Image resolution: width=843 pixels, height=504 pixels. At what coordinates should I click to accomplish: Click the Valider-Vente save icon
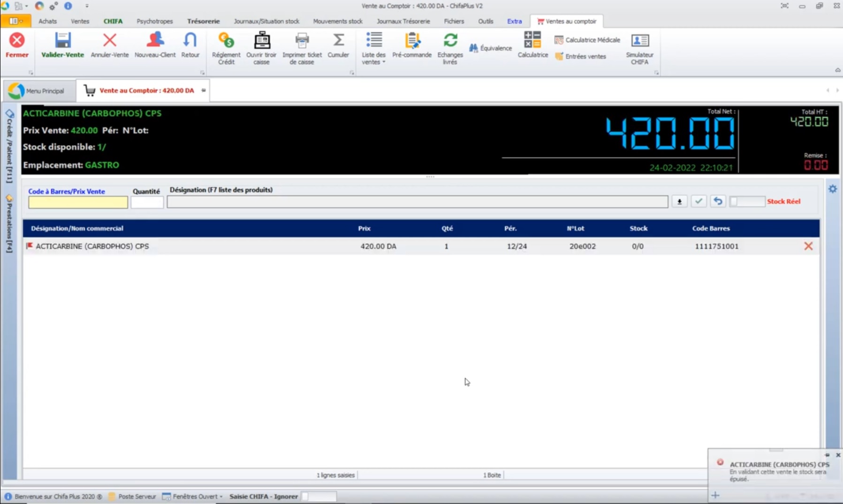(x=62, y=41)
